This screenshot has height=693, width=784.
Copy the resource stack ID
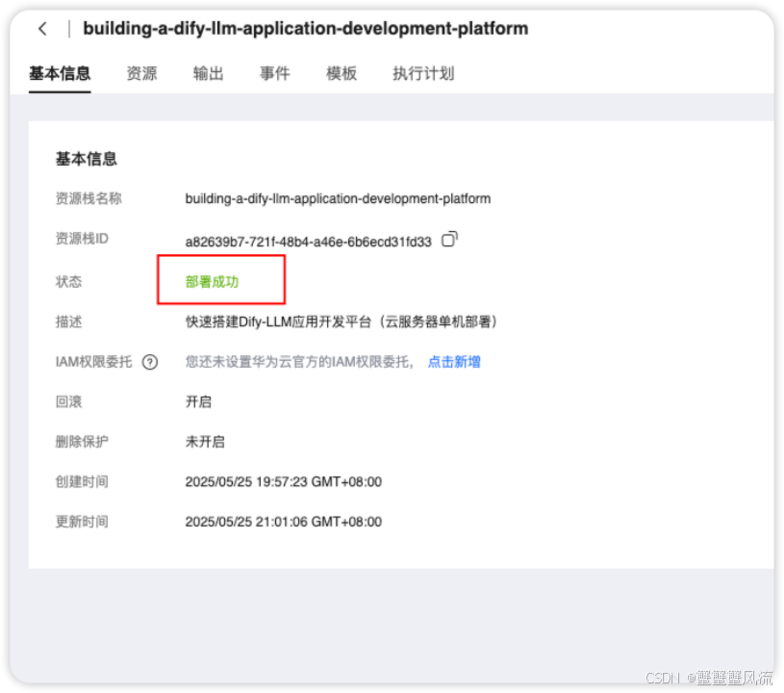click(x=449, y=239)
